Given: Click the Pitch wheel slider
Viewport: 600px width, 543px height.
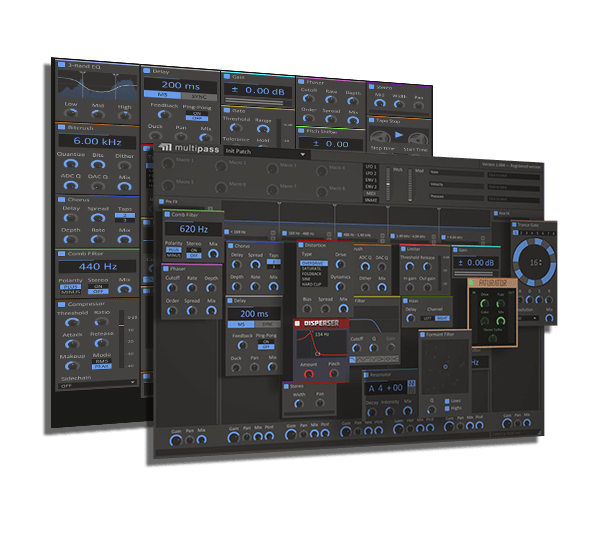Looking at the screenshot, I should point(388,184).
